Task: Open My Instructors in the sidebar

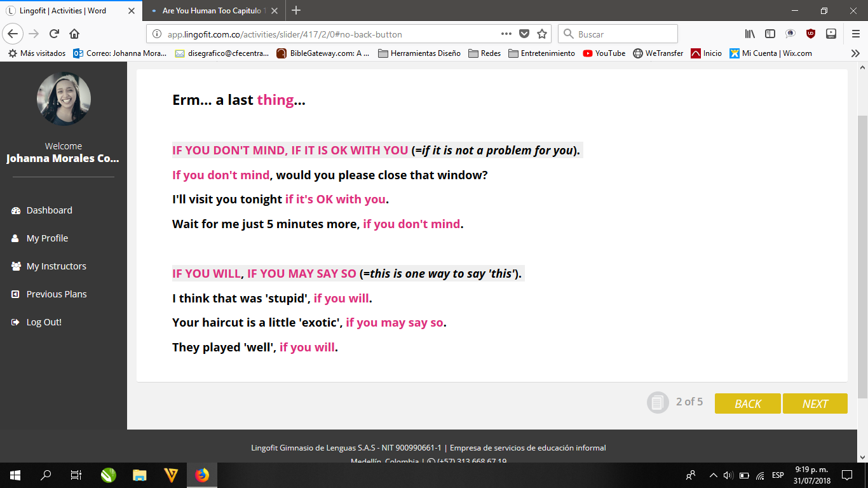Action: click(x=56, y=266)
